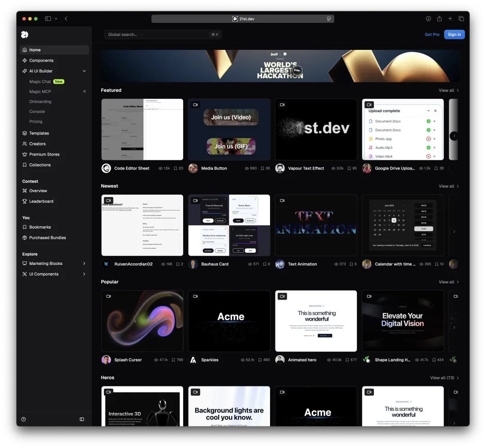Remove the Photo.Jpg row with X

pos(435,139)
